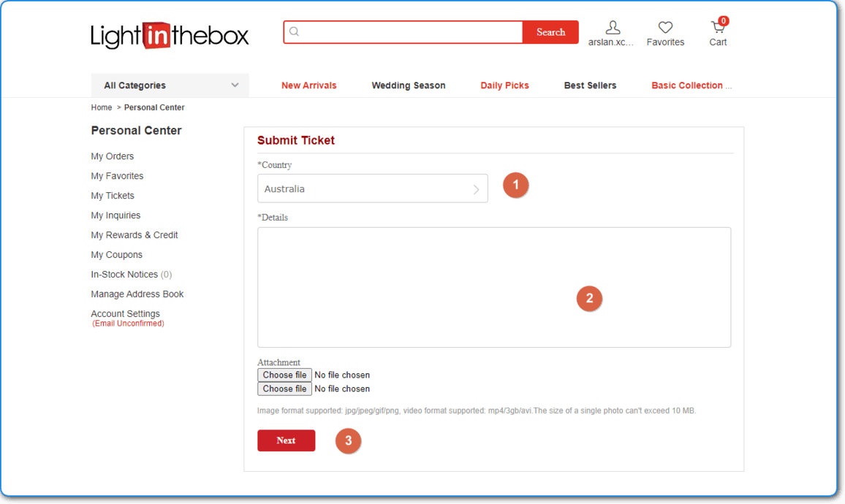
Task: Go to My Tickets
Action: (112, 195)
